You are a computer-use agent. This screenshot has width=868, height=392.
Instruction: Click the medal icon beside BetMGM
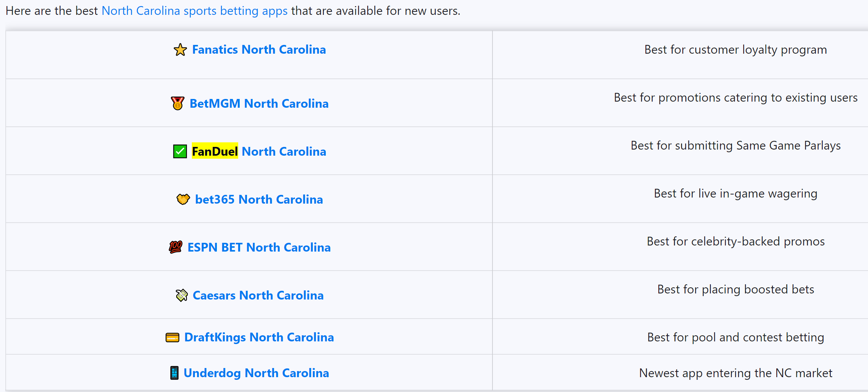coord(177,104)
